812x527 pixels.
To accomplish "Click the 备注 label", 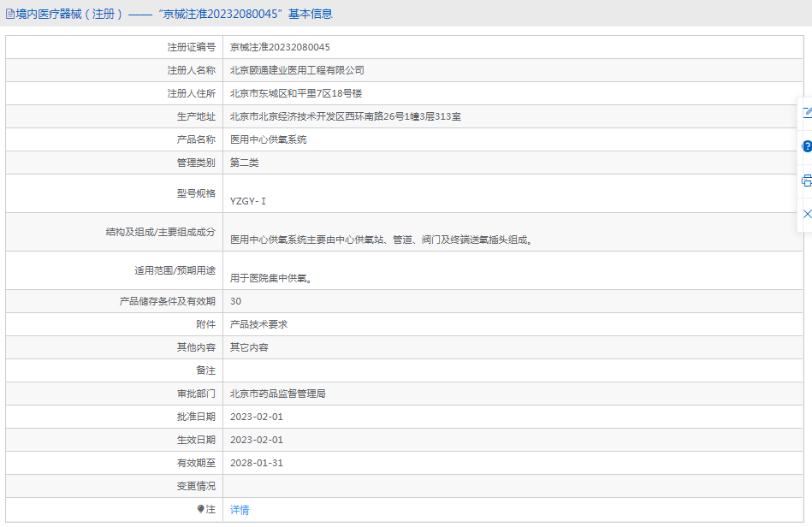I will pos(205,370).
